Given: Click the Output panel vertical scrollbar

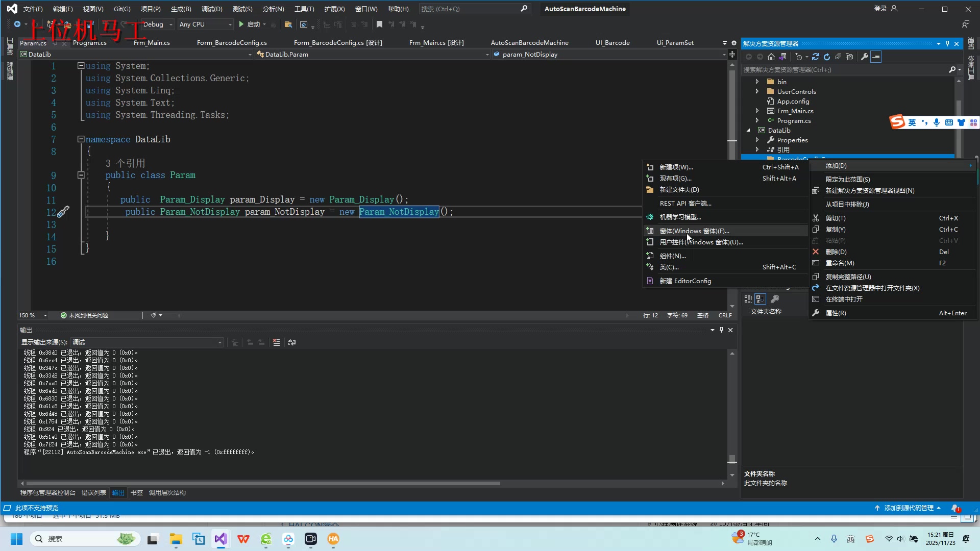Looking at the screenshot, I should click(732, 413).
